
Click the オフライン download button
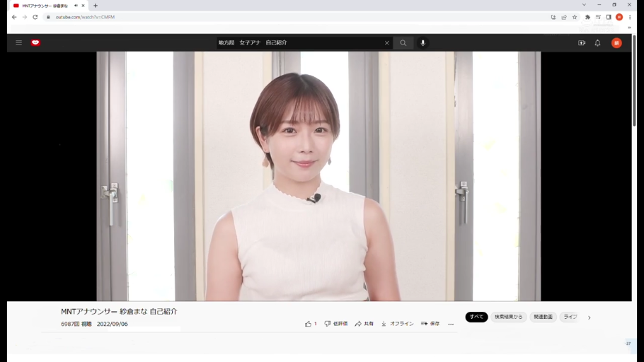coord(397,324)
